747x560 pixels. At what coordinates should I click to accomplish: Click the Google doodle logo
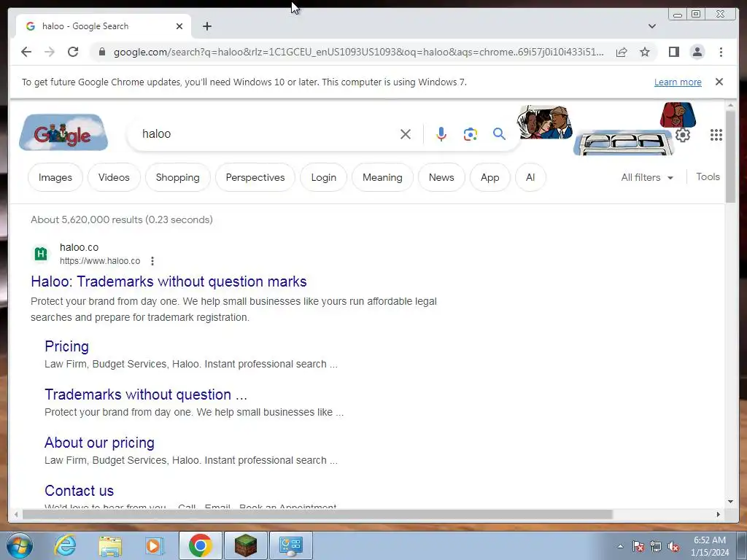point(63,133)
